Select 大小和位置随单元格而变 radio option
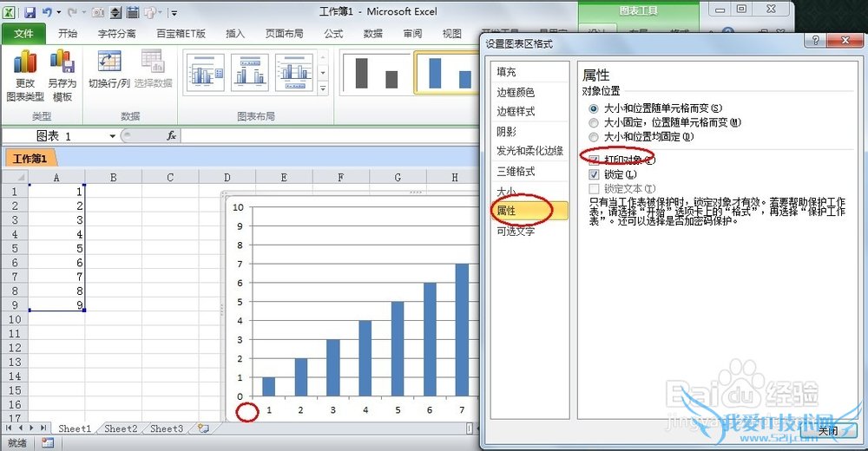The width and height of the screenshot is (868, 451). (x=594, y=108)
